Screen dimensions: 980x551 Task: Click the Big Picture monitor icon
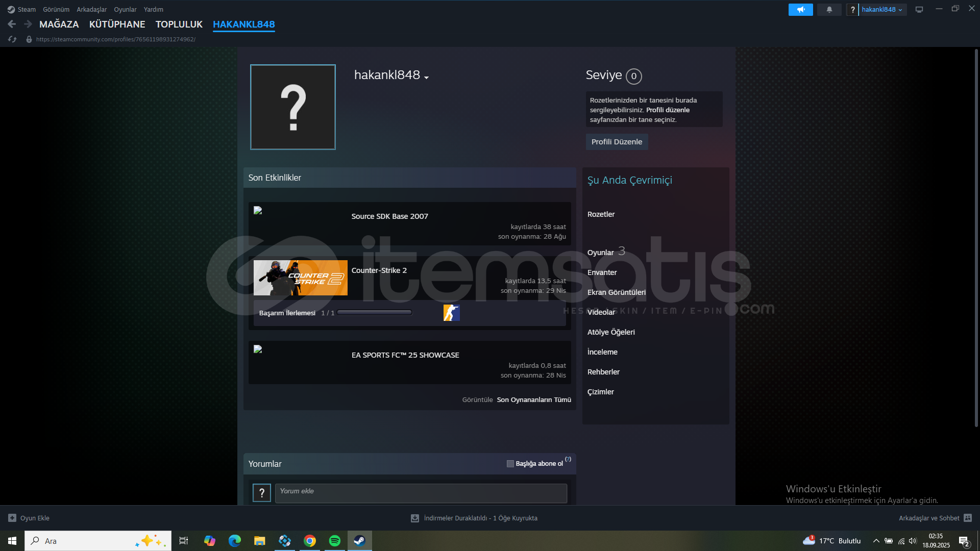pos(919,10)
